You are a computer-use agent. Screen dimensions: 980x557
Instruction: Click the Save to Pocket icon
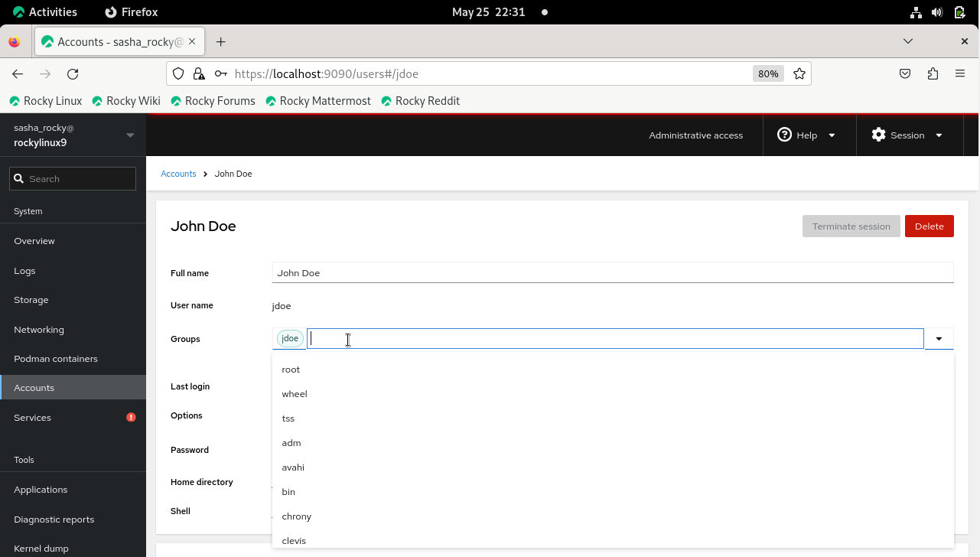pyautogui.click(x=904, y=74)
